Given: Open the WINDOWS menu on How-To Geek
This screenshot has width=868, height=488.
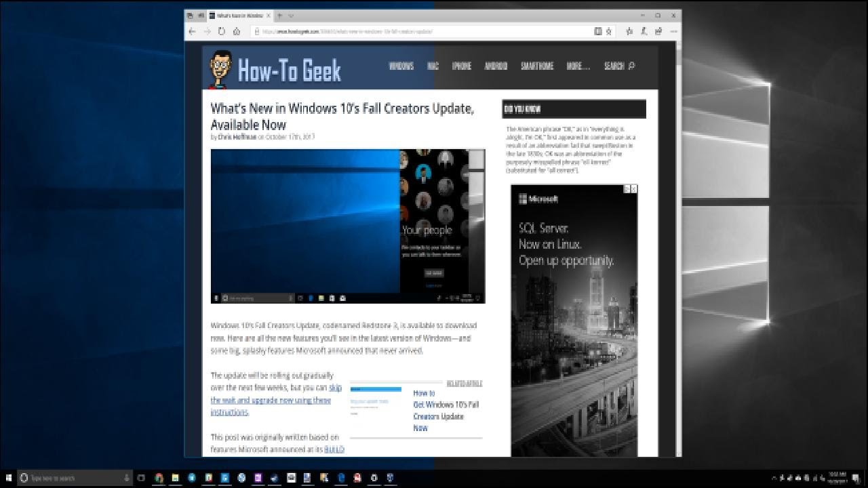Looking at the screenshot, I should click(x=401, y=66).
